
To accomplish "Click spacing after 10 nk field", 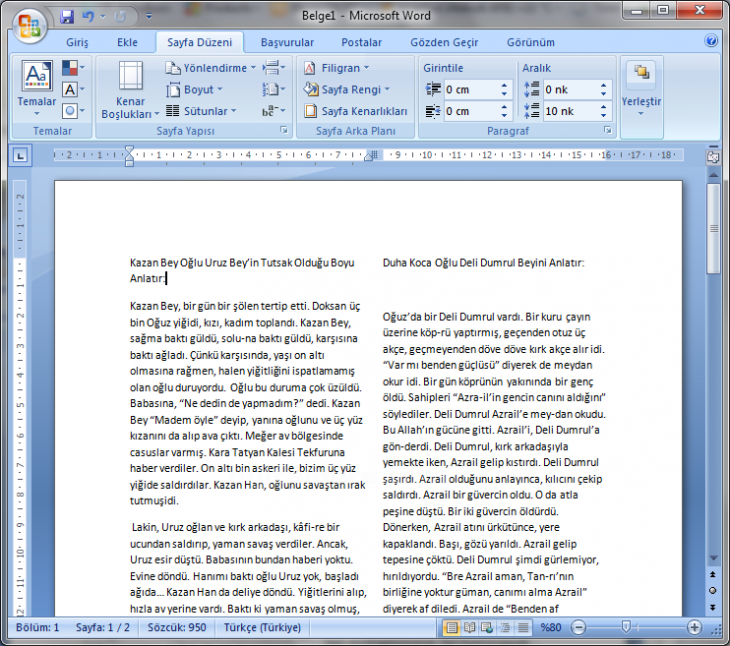I will [570, 111].
